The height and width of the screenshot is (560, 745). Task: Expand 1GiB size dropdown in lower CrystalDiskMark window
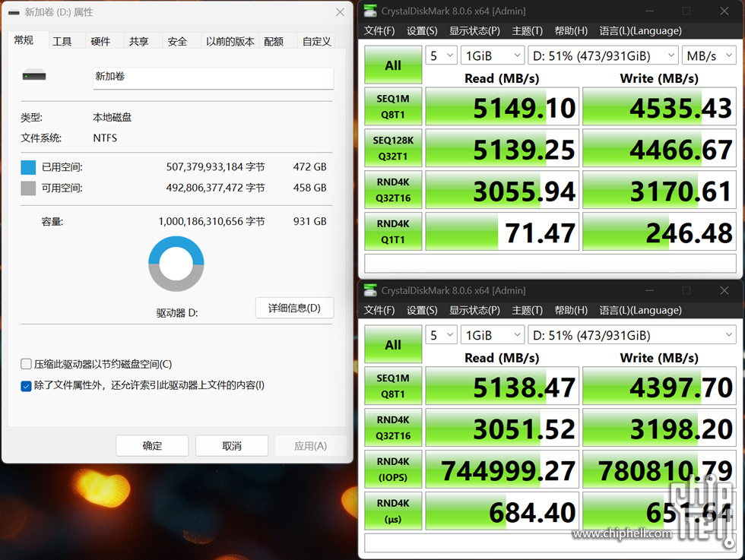click(493, 335)
